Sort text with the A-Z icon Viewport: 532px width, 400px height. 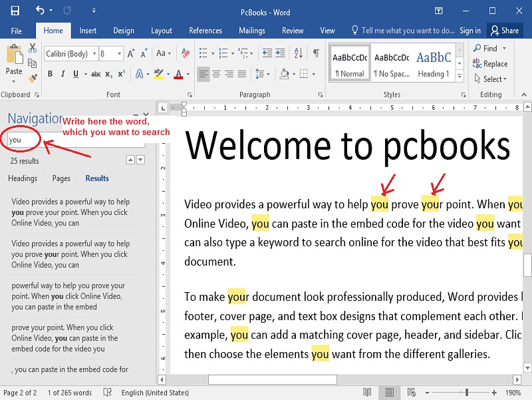click(x=299, y=53)
